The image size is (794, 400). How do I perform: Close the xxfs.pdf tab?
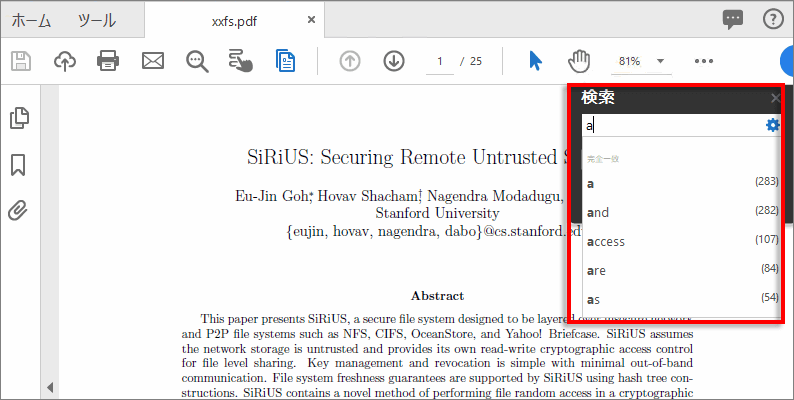[311, 20]
